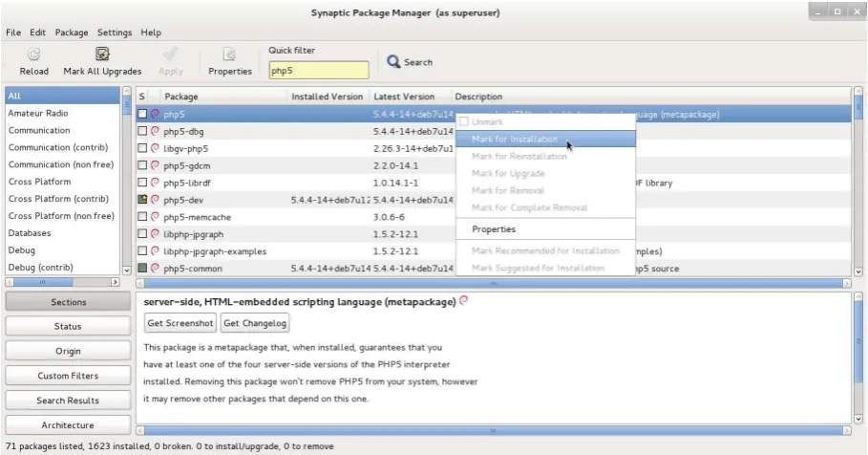Click the Debian swirl icon beside libphp-jpgraph-examples
The image size is (868, 455).
[155, 251]
